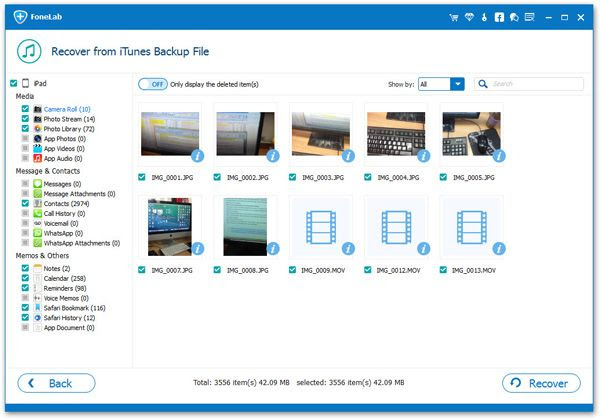
Task: Click the Back button
Action: pos(56,383)
